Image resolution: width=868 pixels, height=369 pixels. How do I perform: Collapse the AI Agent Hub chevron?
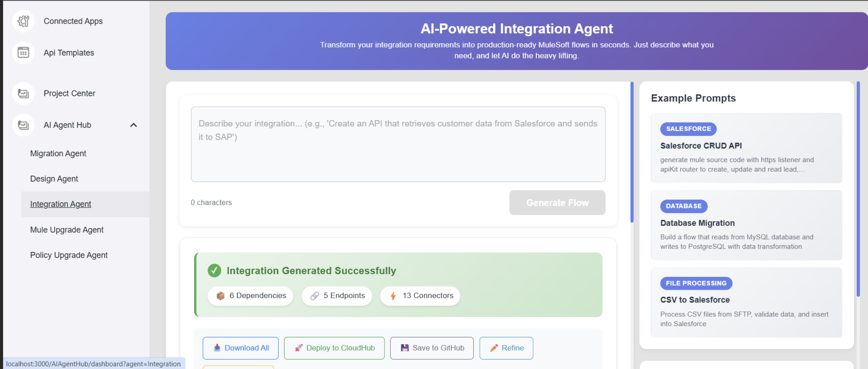pyautogui.click(x=134, y=125)
